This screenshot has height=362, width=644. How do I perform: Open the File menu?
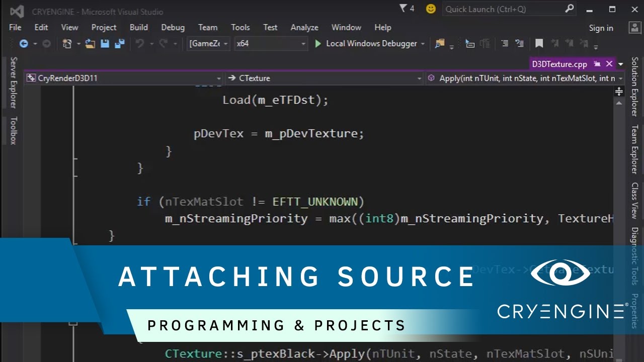(15, 28)
